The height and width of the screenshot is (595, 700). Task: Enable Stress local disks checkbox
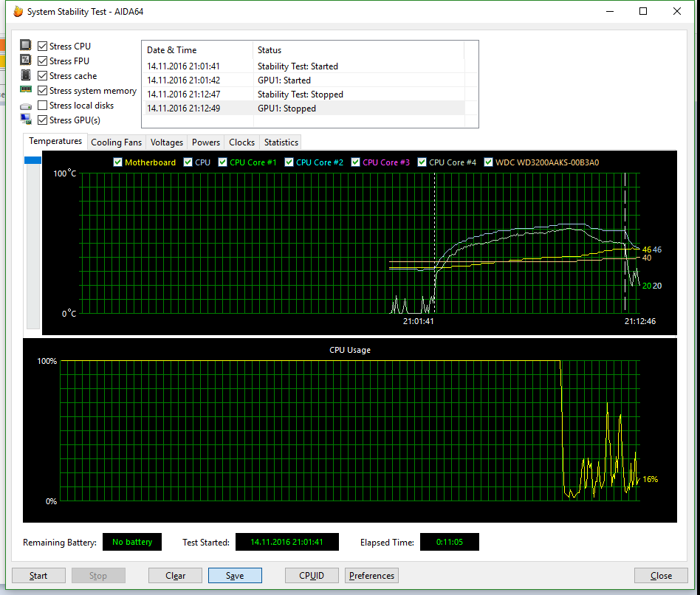pyautogui.click(x=42, y=106)
